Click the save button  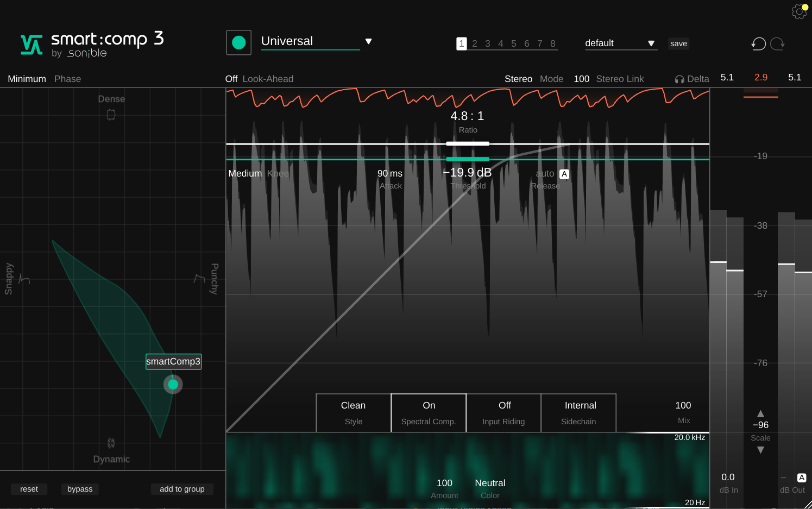pos(678,43)
